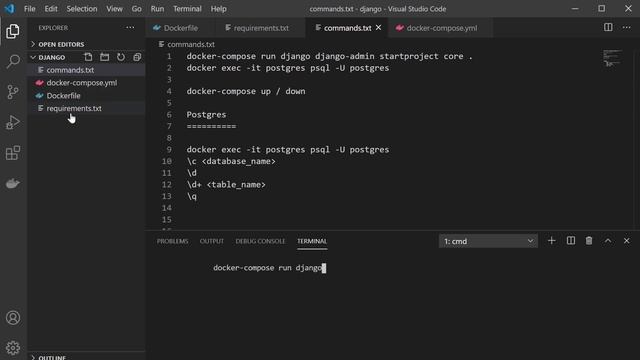Screen dimensions: 640x360
Task: Open Dockerfile in the file tree
Action: tap(87, 96)
